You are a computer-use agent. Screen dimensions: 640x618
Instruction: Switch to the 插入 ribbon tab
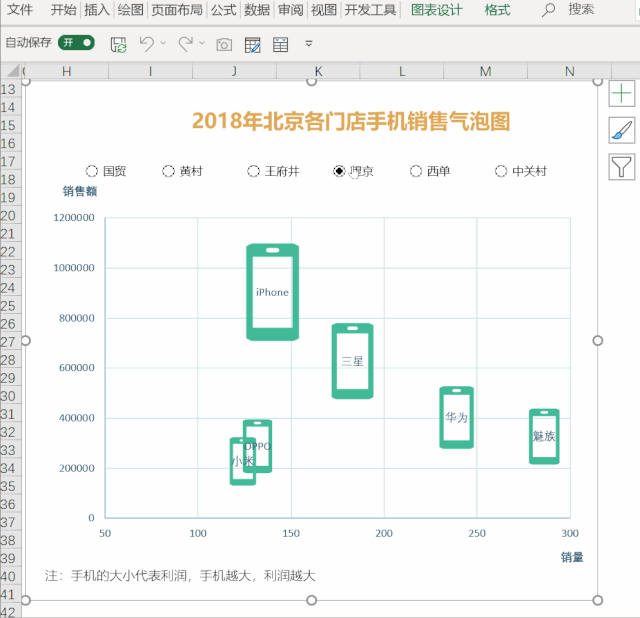[x=97, y=9]
